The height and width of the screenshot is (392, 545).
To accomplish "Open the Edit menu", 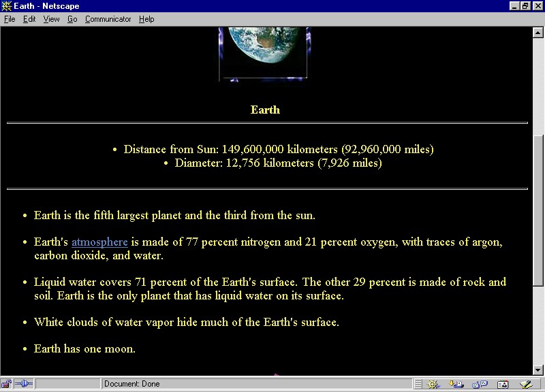I will point(29,19).
